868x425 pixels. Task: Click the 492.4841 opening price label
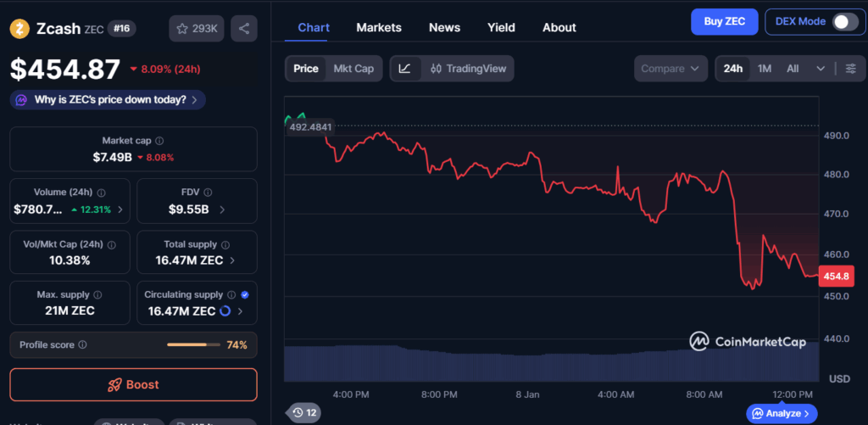(x=310, y=127)
